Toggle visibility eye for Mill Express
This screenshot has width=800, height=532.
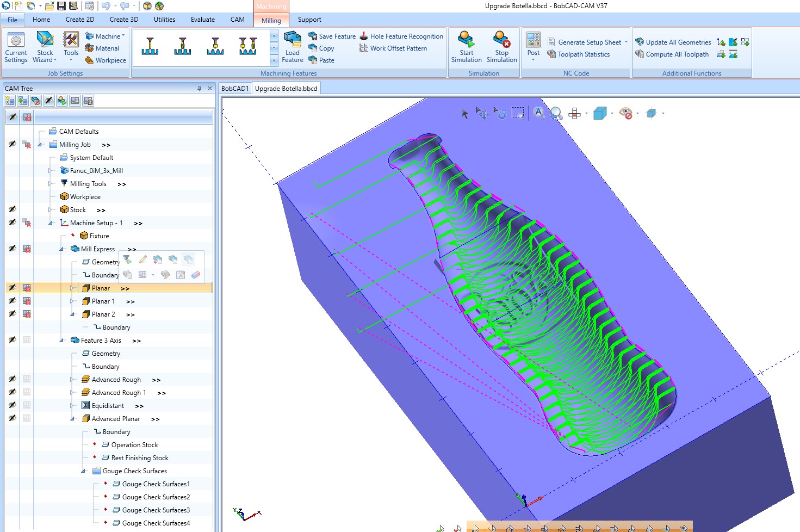(13, 249)
